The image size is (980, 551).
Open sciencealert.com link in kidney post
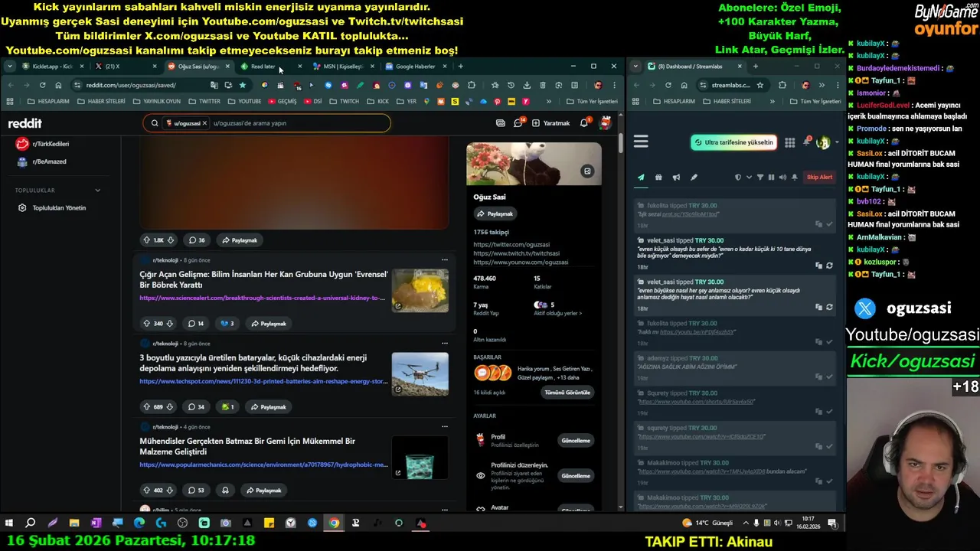click(x=262, y=298)
